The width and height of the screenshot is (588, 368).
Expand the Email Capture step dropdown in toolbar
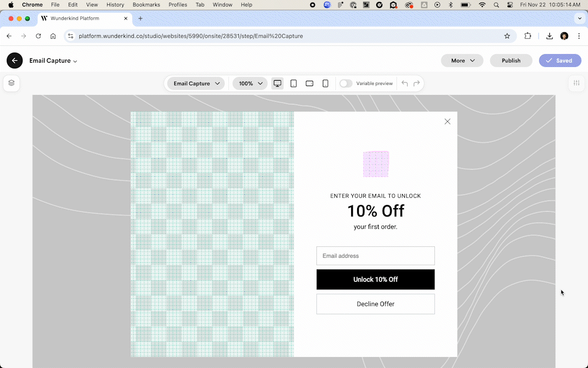pos(196,83)
